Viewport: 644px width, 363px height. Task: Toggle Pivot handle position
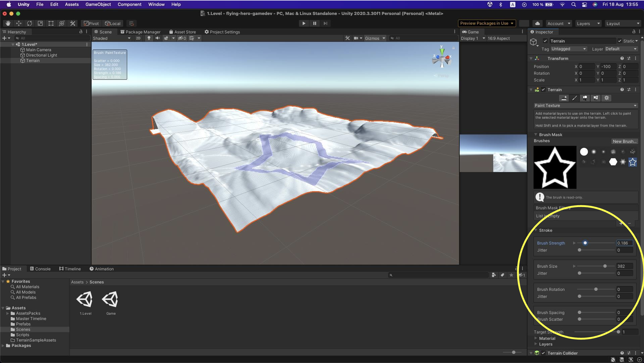pyautogui.click(x=91, y=23)
